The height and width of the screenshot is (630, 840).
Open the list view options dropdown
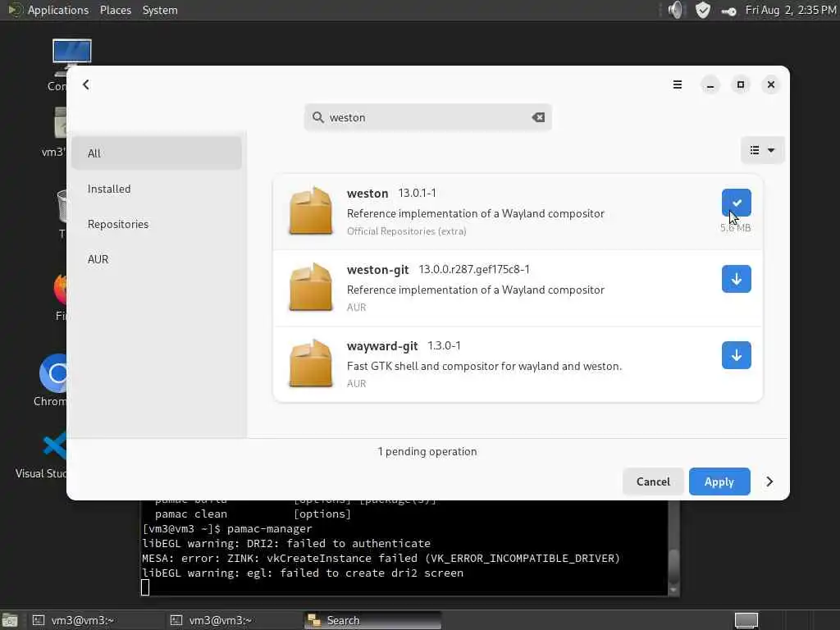[762, 151]
